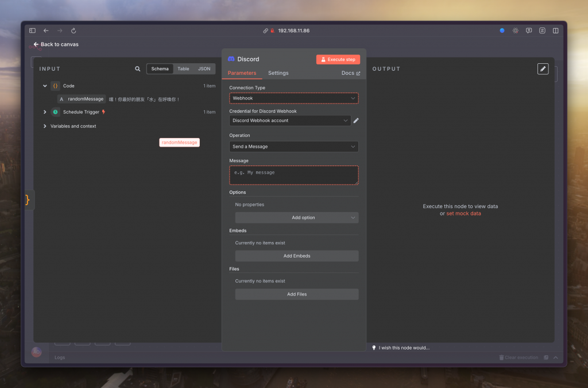
Task: Click the Execute step button
Action: coord(338,59)
